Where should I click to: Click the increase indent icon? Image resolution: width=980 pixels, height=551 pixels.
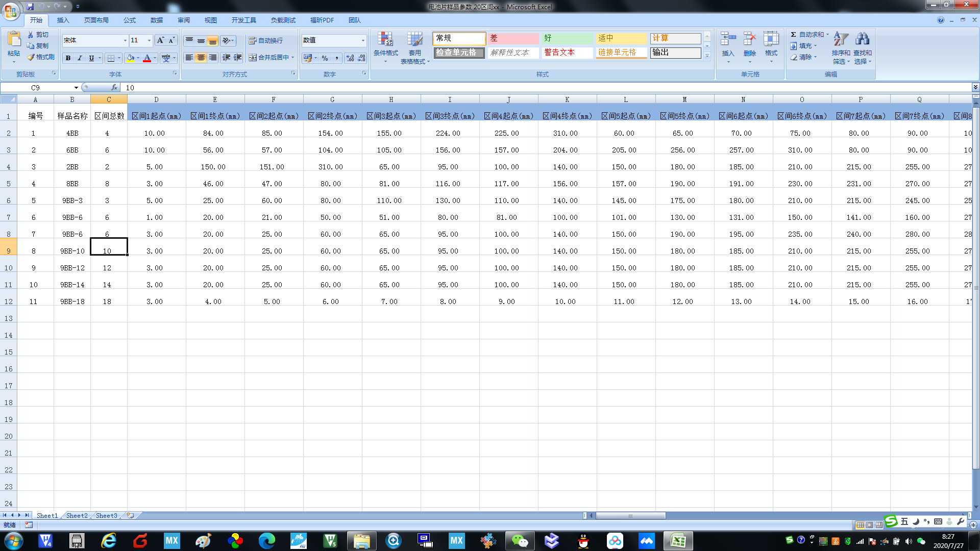(238, 58)
